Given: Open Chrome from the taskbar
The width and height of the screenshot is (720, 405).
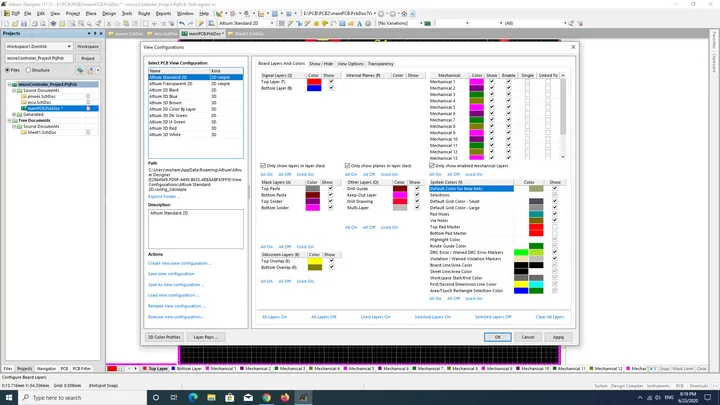Looking at the screenshot, I should pos(266,397).
